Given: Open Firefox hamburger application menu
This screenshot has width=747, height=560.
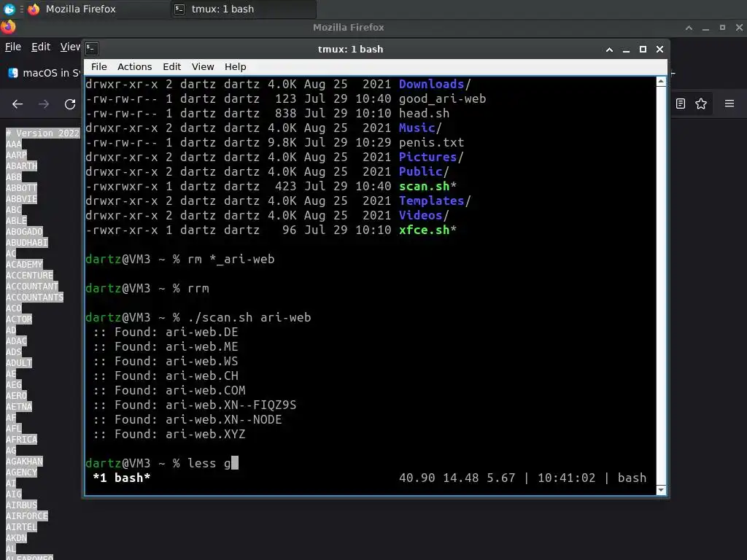Looking at the screenshot, I should (x=729, y=104).
